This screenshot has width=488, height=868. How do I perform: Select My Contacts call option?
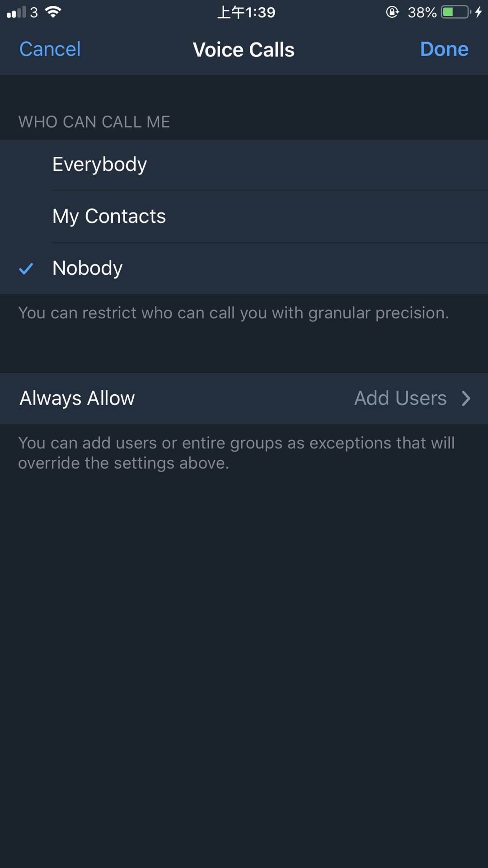(244, 217)
